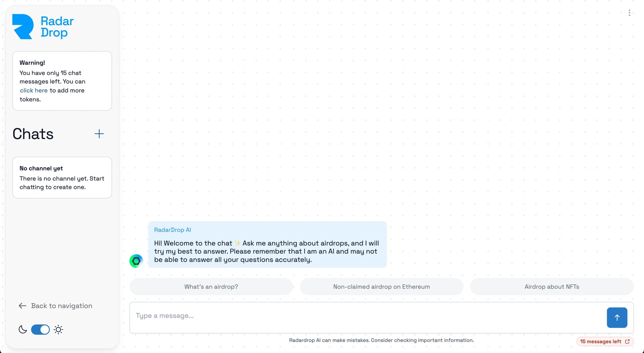This screenshot has width=644, height=353.
Task: Toggle the dark/light theme switch
Action: point(40,330)
